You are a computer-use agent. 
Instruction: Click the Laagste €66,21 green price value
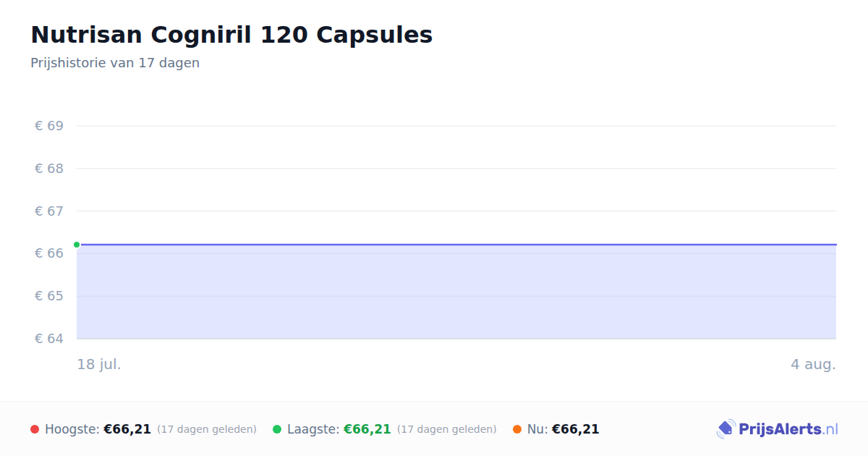367,429
